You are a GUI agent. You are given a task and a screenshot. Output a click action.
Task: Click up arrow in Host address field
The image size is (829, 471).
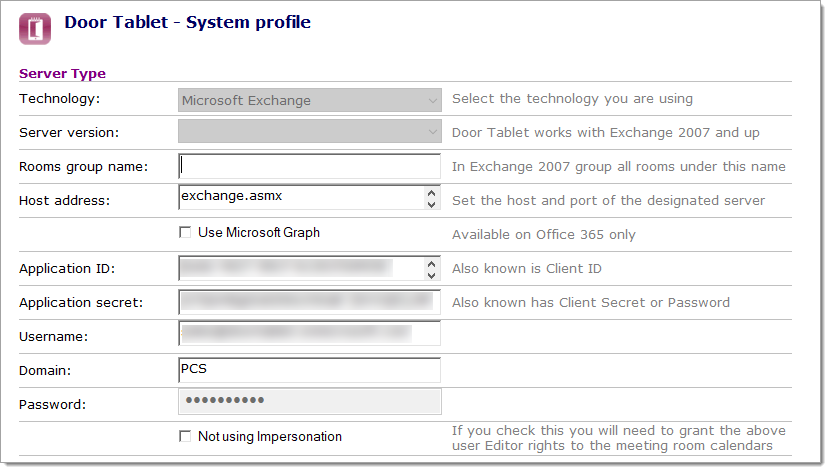point(431,193)
